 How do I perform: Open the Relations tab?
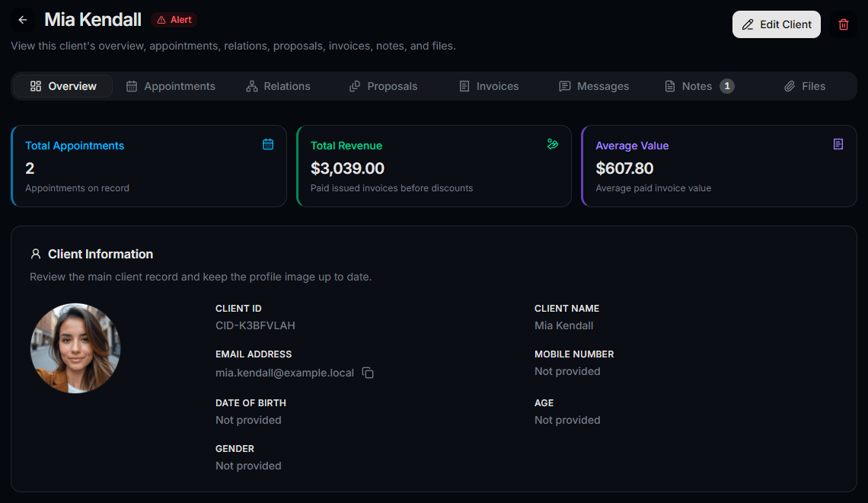pos(278,86)
